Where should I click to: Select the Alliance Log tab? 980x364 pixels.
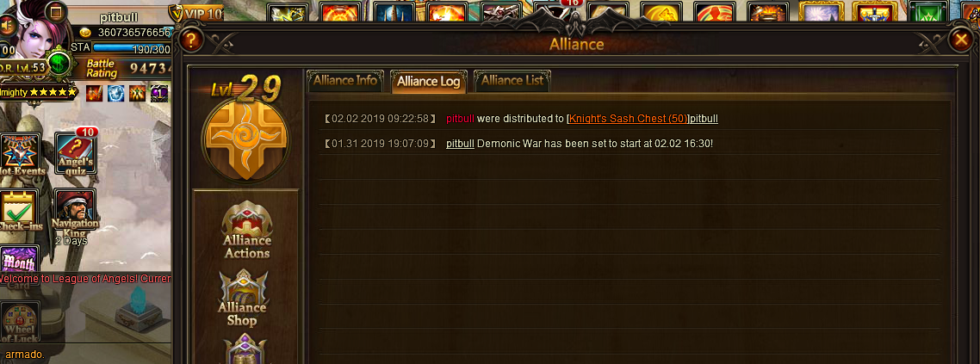(429, 81)
